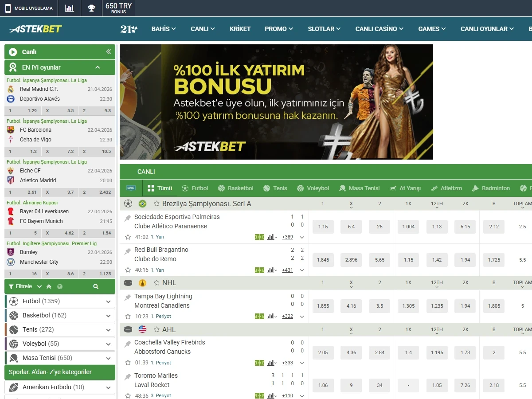The width and height of the screenshot is (532, 399).
Task: Open Real Madrid C.F. vs Deportivo Alavés game
Action: point(60,94)
